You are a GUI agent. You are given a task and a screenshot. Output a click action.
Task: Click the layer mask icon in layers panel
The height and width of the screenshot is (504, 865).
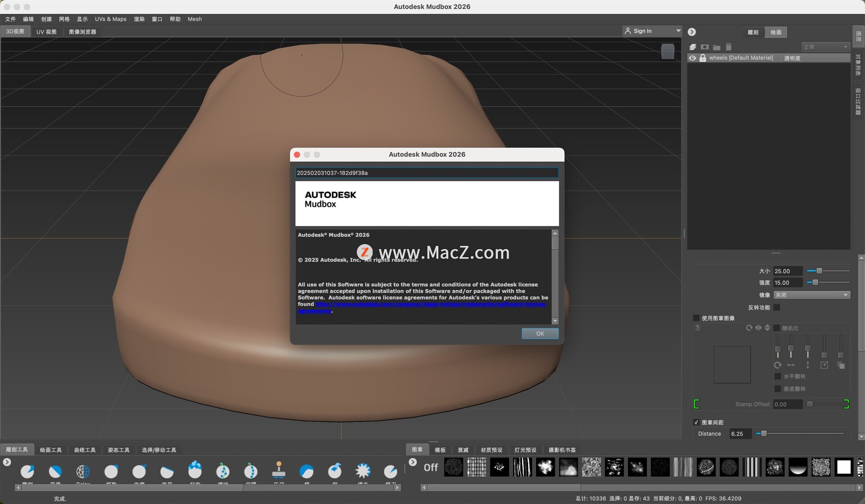pos(705,47)
